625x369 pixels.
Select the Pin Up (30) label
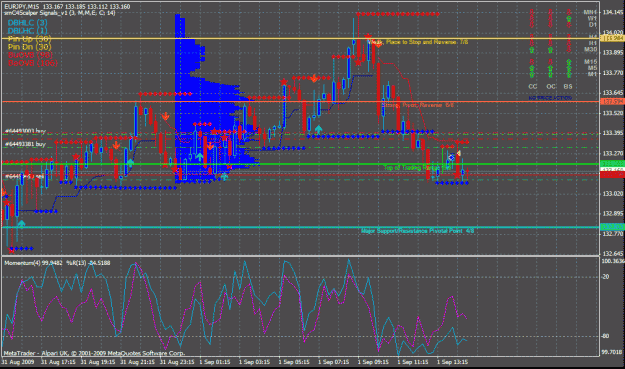(x=29, y=39)
